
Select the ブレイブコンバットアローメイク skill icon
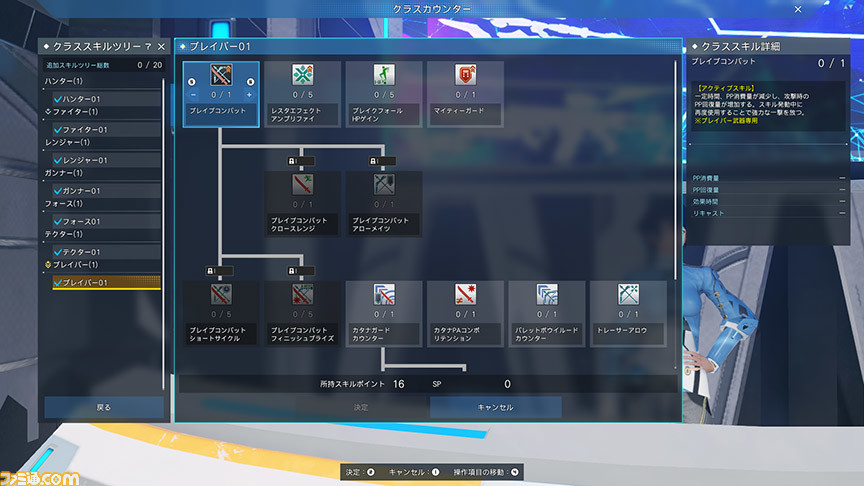tap(384, 185)
